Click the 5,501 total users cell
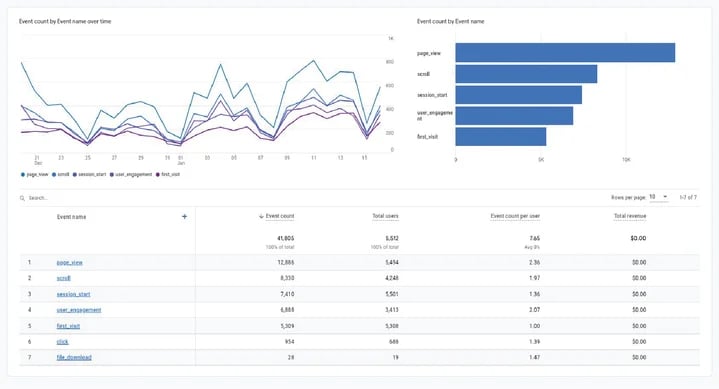The width and height of the screenshot is (719, 389). (x=392, y=294)
